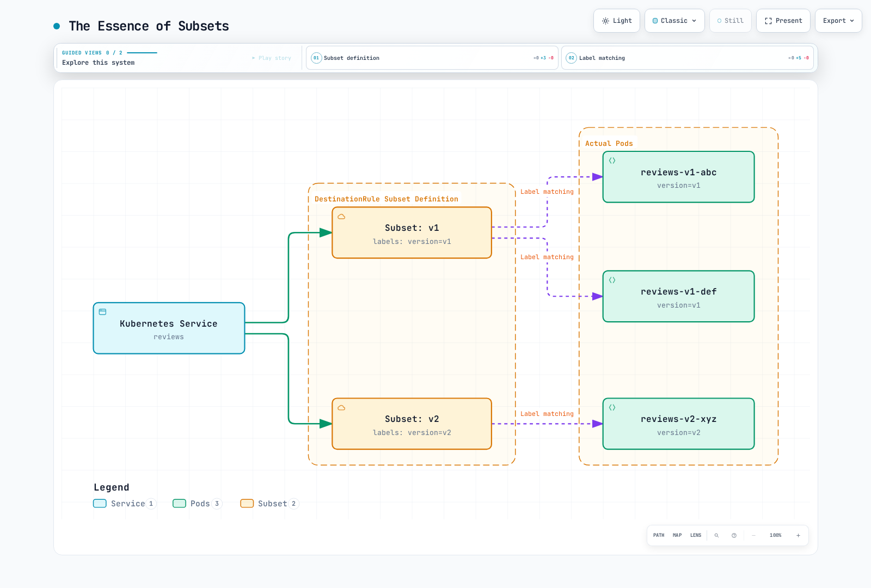
Task: Zoom in with the plus icon
Action: [798, 535]
